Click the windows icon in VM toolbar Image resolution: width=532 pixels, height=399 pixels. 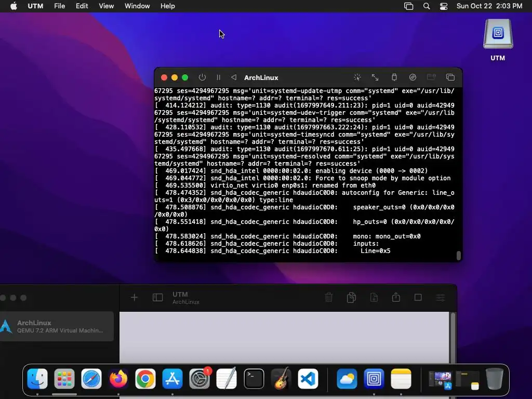tap(450, 77)
